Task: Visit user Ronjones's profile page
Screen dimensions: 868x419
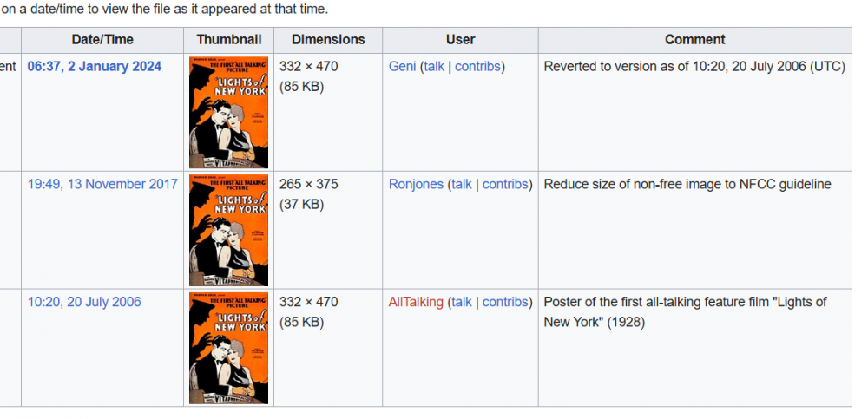Action: [416, 184]
